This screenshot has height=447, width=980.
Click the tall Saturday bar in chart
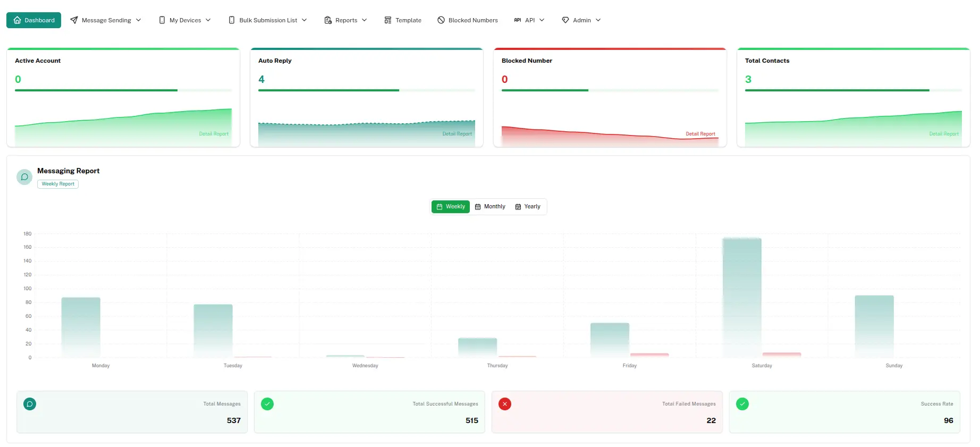pyautogui.click(x=742, y=297)
